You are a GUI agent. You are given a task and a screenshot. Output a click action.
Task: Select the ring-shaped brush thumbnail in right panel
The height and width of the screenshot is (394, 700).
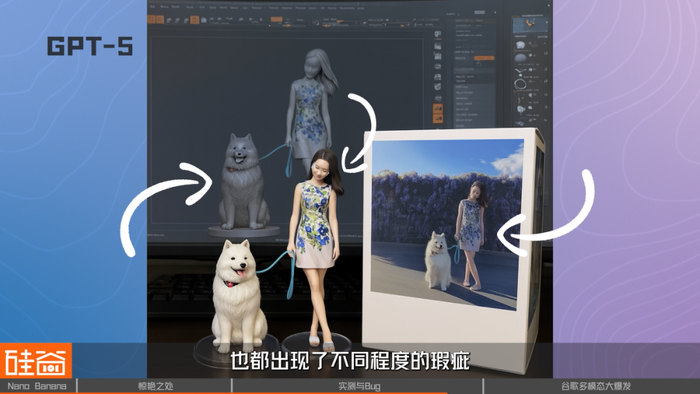coord(520,84)
